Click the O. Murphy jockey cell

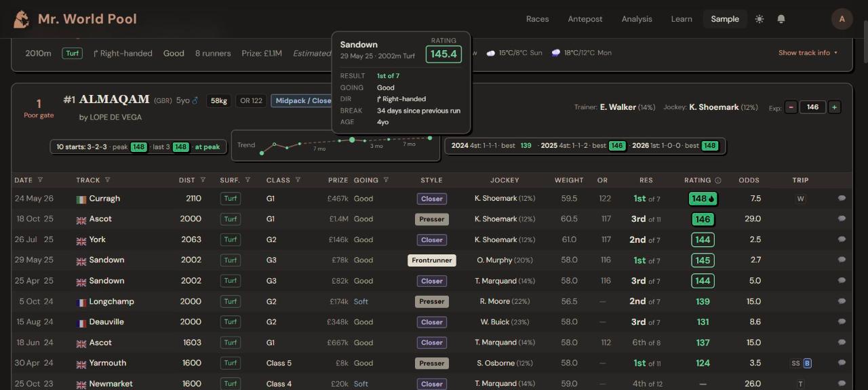coord(505,260)
